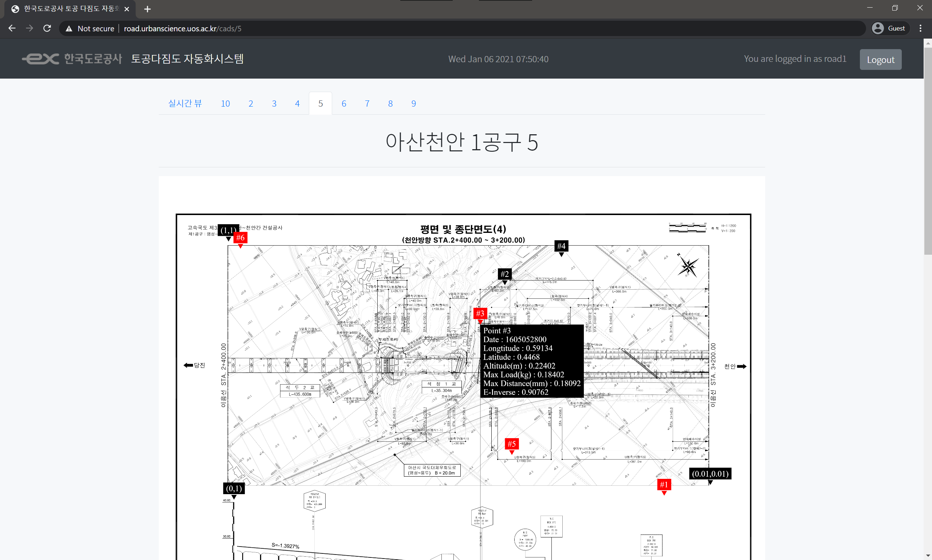The height and width of the screenshot is (560, 932).
Task: Go to tab 9
Action: (x=413, y=103)
